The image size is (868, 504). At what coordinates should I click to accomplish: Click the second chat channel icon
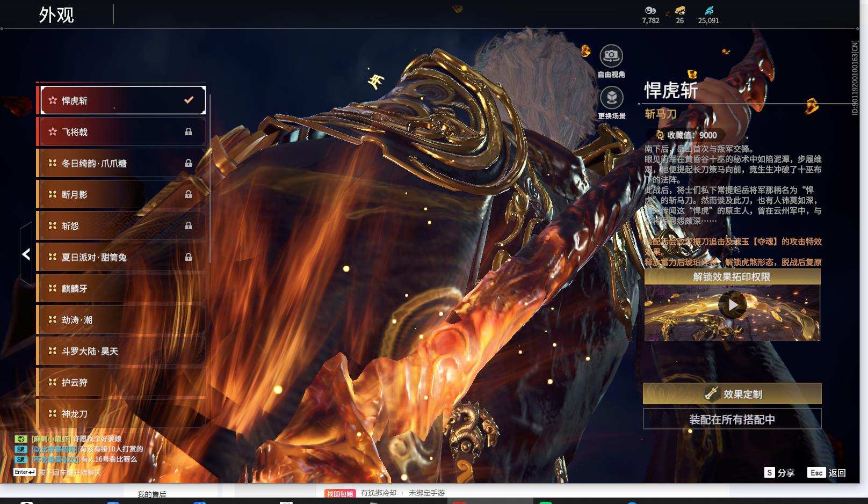pos(20,449)
